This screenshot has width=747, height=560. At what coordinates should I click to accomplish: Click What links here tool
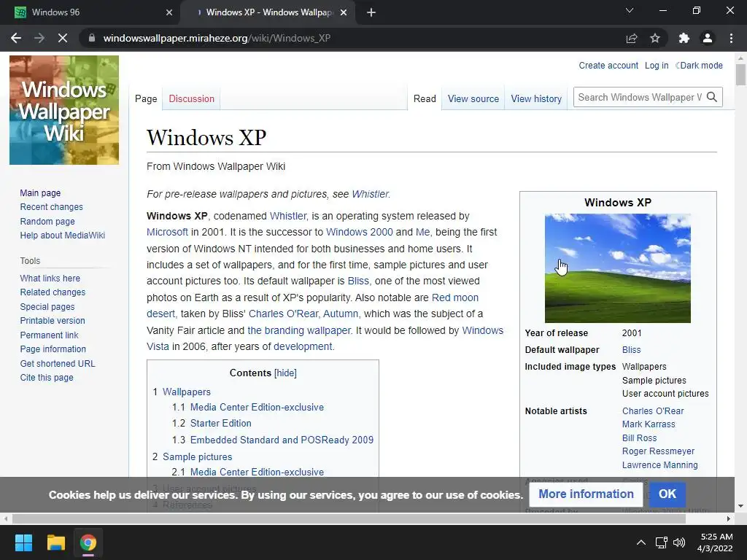50,278
